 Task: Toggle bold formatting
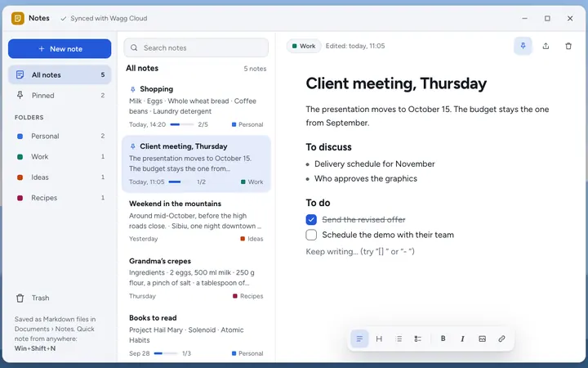pos(443,339)
